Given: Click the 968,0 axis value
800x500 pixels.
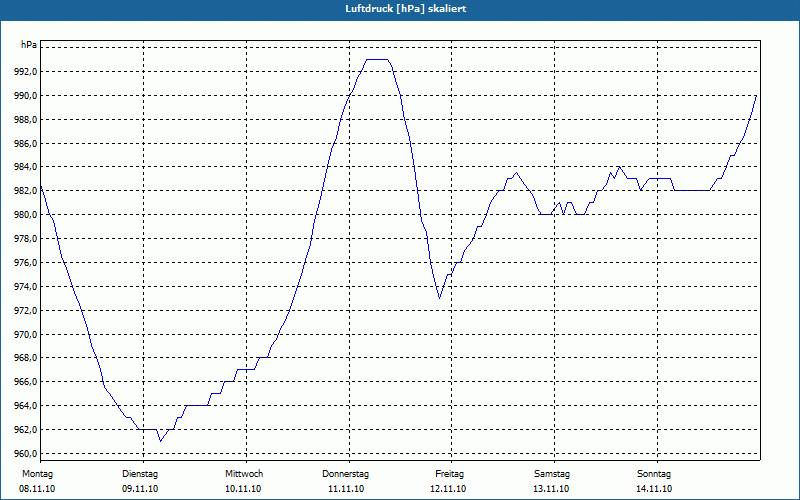Looking at the screenshot, I should (x=25, y=358).
